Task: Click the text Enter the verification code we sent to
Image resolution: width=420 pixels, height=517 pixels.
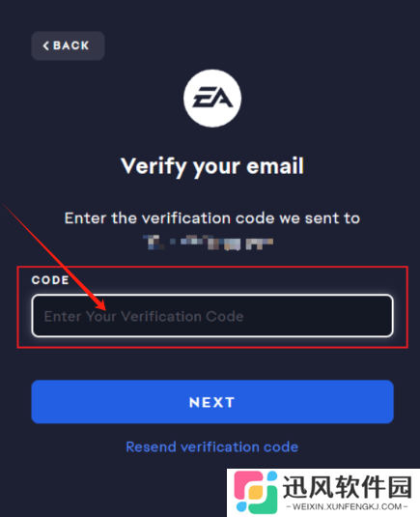Action: coord(212,218)
